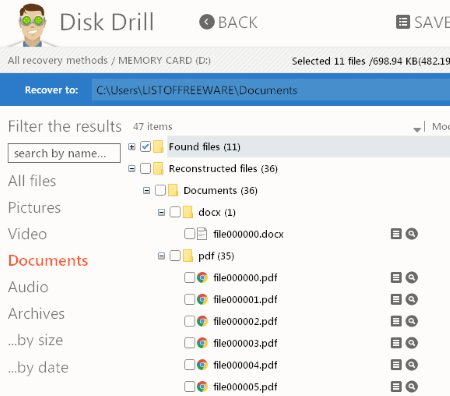Go back with the BACK arrow icon
This screenshot has width=450, height=396.
pos(207,22)
